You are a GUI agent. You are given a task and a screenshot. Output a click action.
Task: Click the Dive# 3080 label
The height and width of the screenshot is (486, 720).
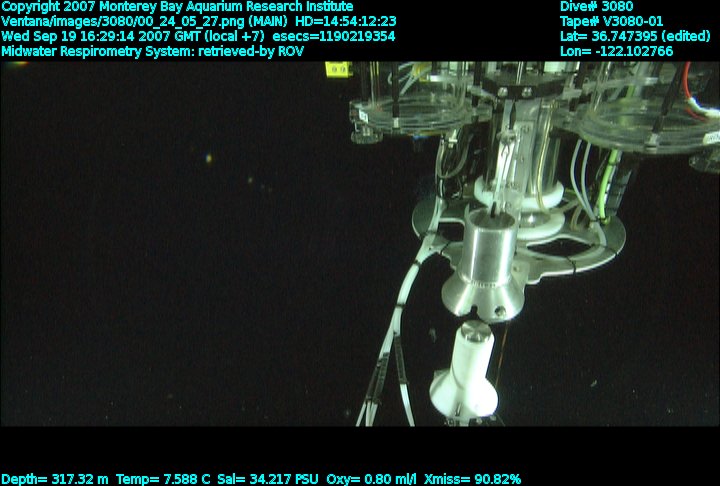[x=596, y=6]
